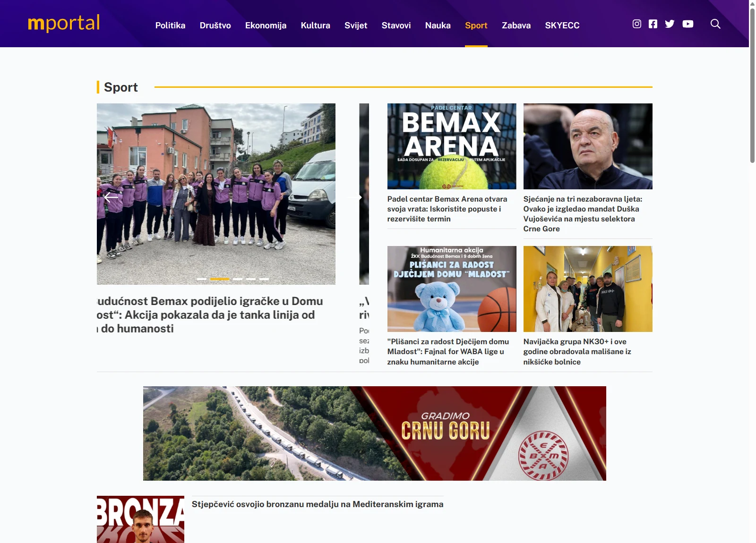
Task: Show previous slide with left arrow
Action: coord(111,197)
